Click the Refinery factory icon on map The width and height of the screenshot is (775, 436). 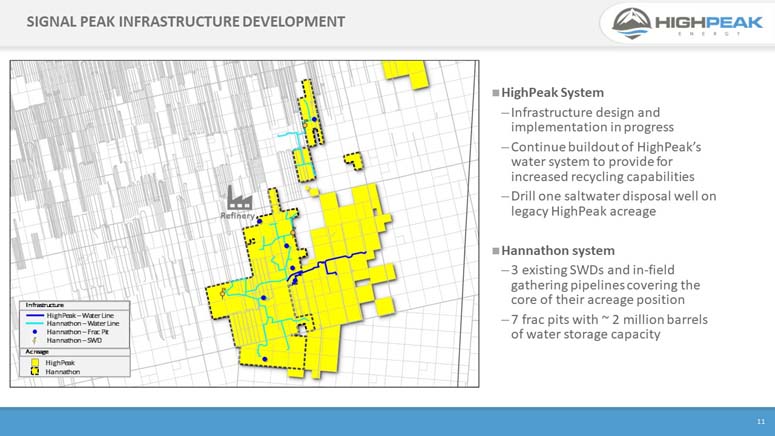tap(239, 198)
